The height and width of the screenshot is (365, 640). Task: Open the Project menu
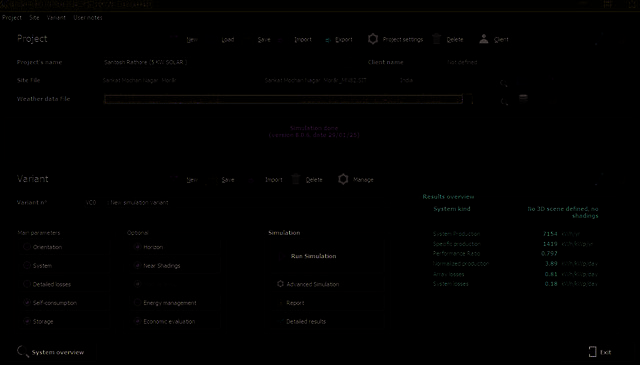tap(12, 18)
